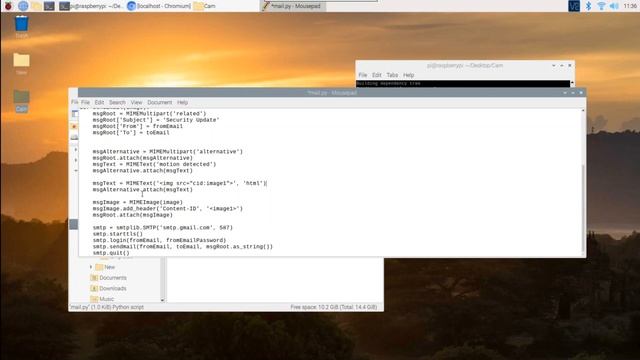This screenshot has width=640, height=360.
Task: Open the volume control tray icon
Action: point(614,6)
